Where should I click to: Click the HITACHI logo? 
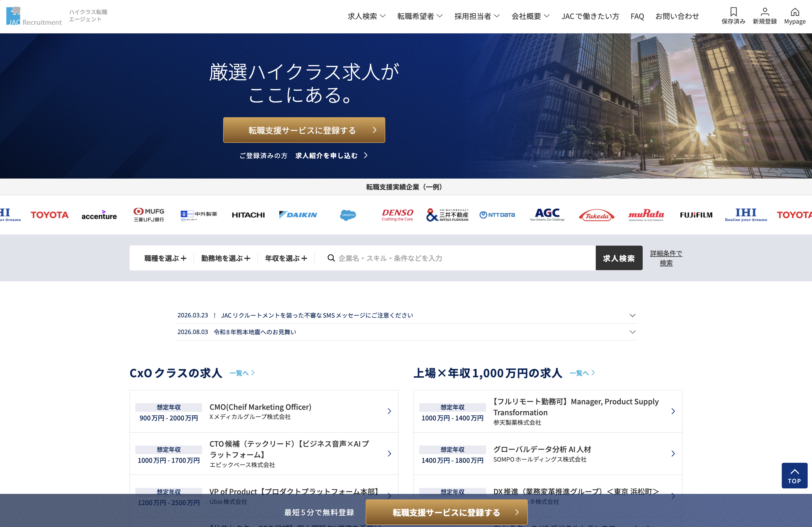248,215
